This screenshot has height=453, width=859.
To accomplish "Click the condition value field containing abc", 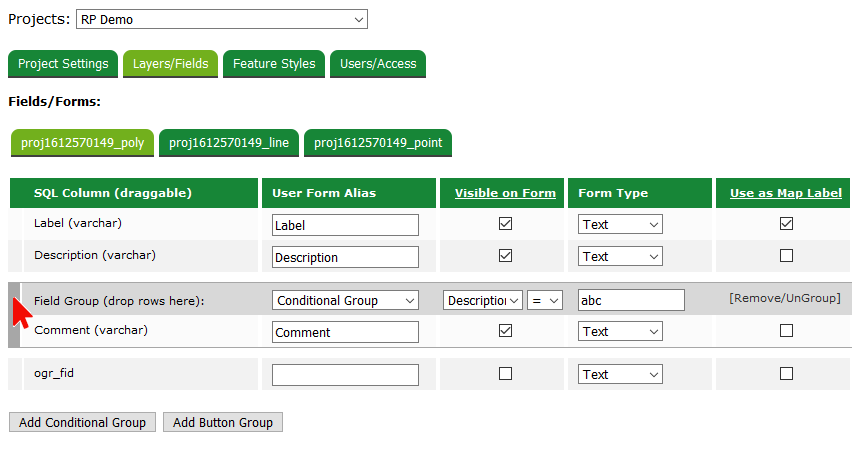I will (631, 300).
